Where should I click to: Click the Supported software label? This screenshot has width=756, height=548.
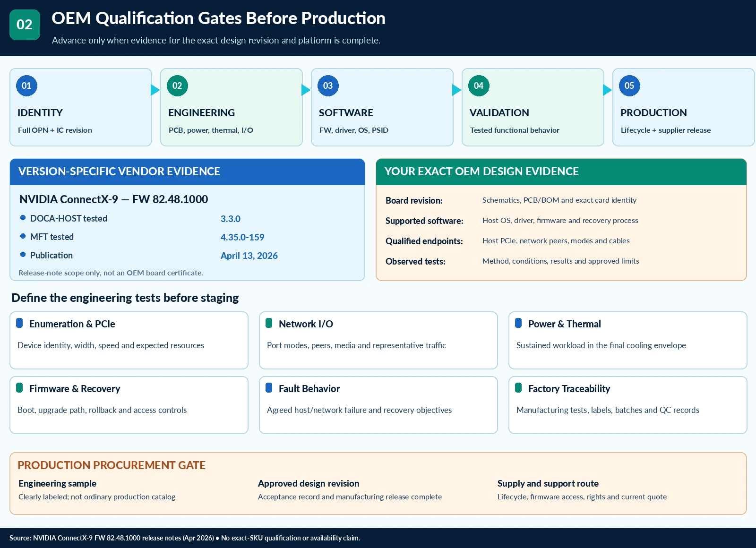click(x=424, y=221)
